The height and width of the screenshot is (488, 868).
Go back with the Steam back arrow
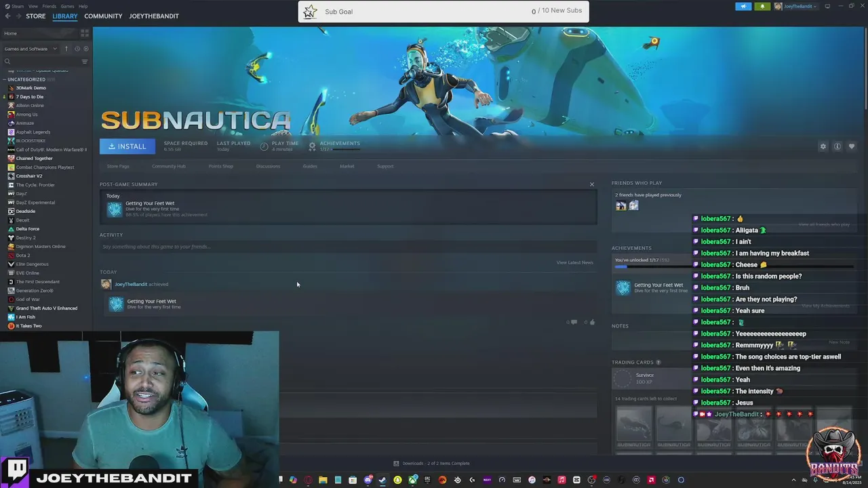point(8,16)
